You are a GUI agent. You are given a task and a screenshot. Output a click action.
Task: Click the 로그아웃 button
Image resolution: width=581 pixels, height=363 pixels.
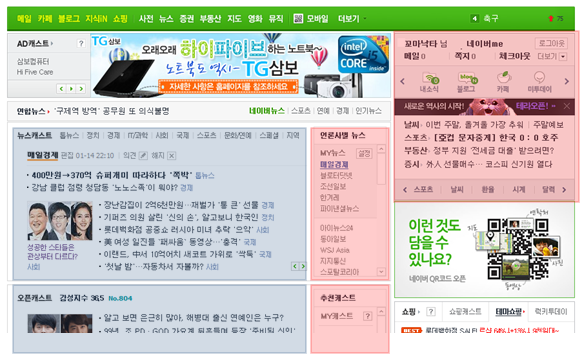(551, 44)
